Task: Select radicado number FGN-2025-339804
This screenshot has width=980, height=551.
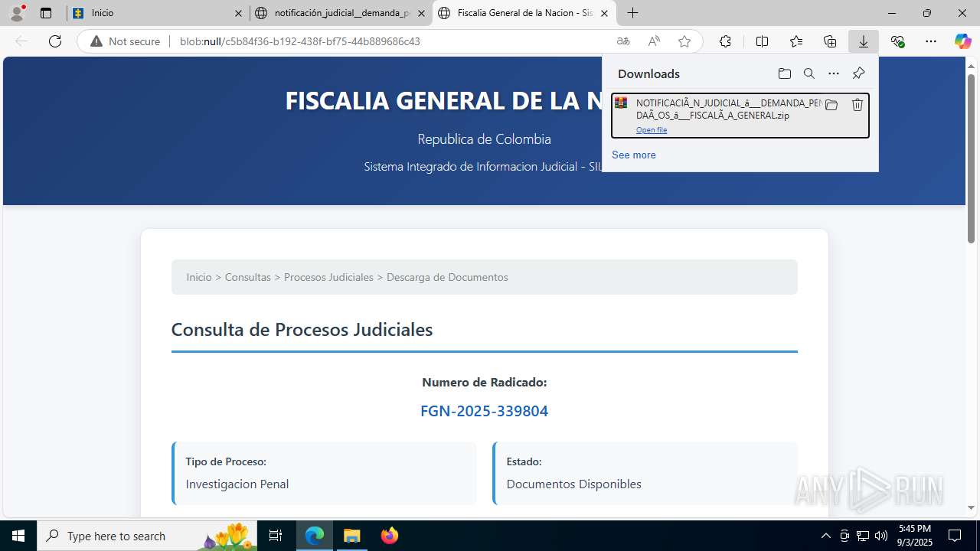Action: point(484,411)
